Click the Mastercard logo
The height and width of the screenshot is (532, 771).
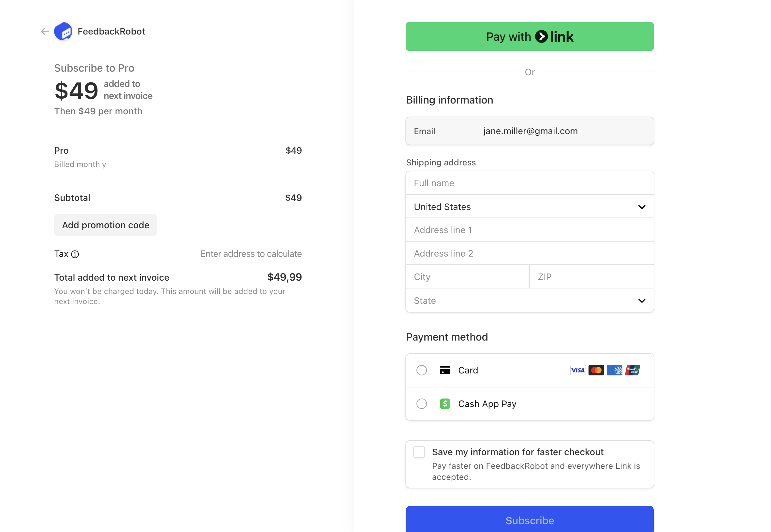click(x=596, y=370)
